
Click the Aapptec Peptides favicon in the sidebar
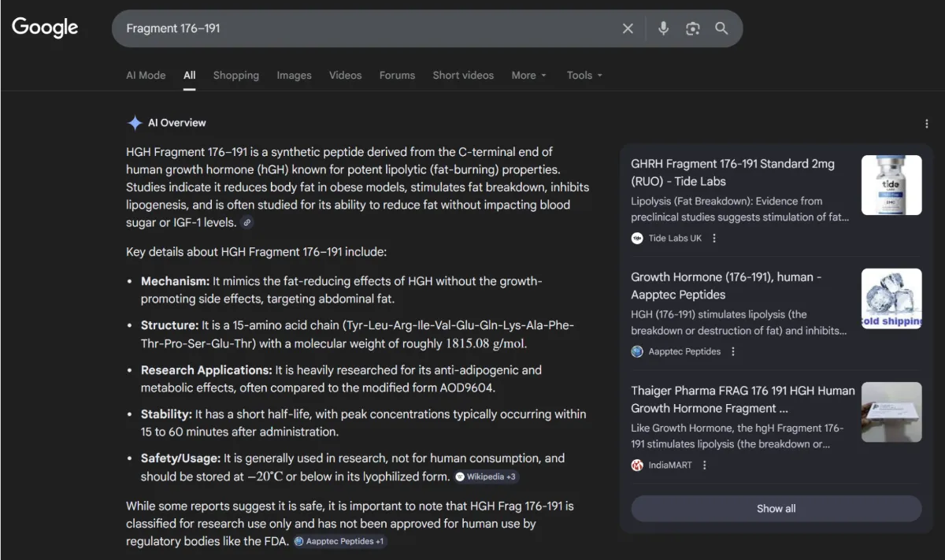click(636, 351)
